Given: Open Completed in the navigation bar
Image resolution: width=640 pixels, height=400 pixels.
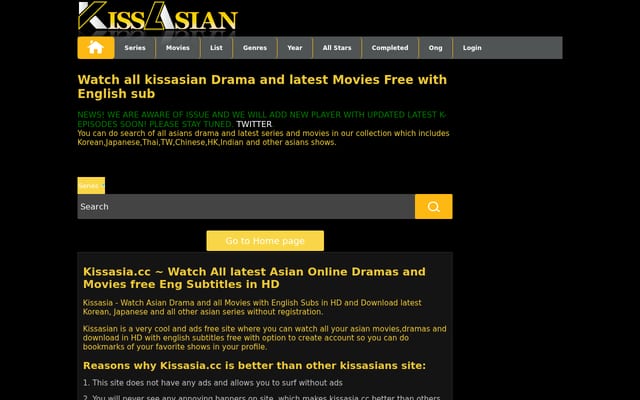Looking at the screenshot, I should [390, 48].
